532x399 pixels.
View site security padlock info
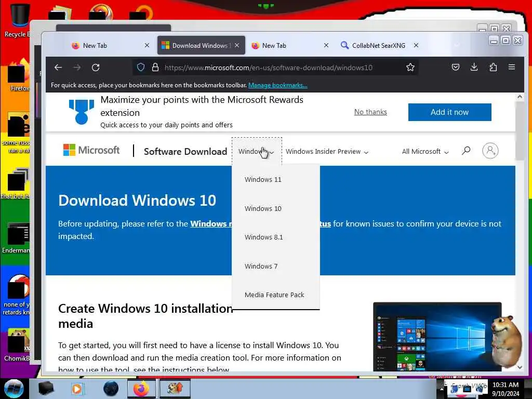[x=155, y=67]
